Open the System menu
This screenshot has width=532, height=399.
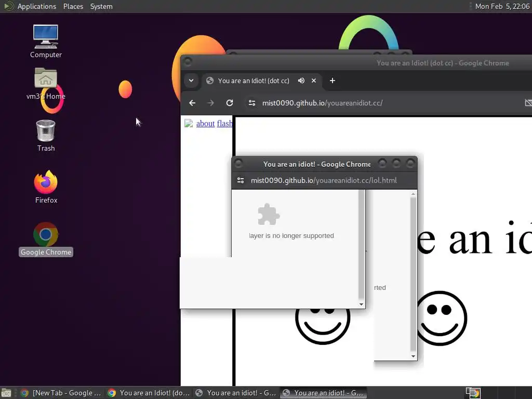(101, 6)
